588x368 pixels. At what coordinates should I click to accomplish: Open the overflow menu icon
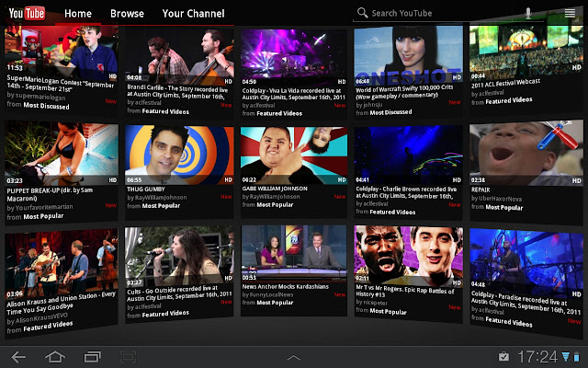point(570,13)
